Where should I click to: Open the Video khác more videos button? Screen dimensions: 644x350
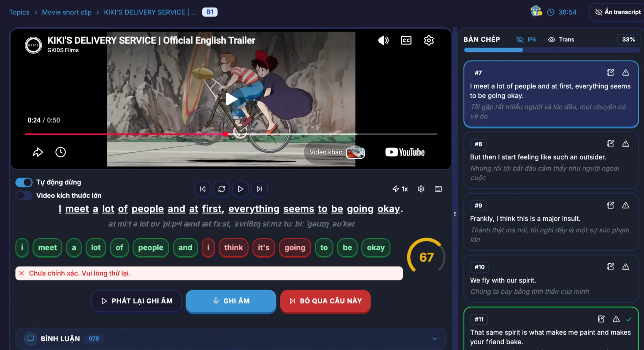click(x=335, y=152)
